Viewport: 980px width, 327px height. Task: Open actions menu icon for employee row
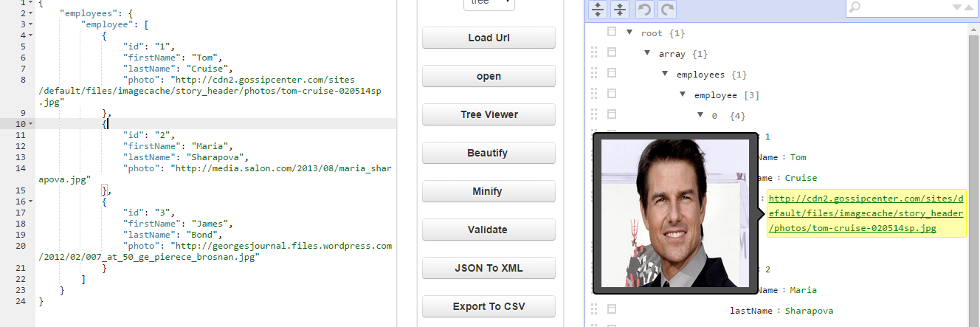(611, 94)
